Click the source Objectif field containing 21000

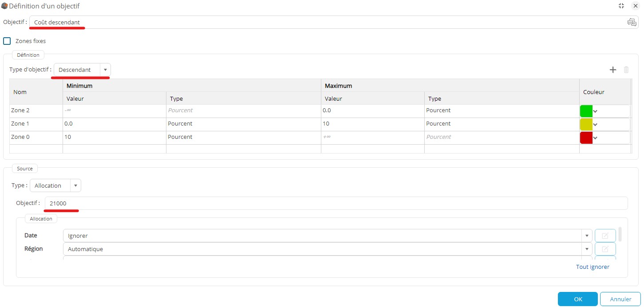336,203
